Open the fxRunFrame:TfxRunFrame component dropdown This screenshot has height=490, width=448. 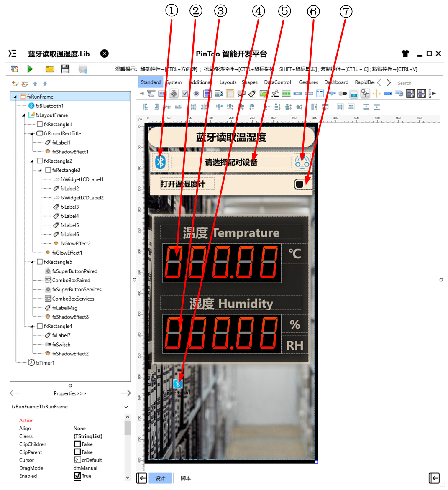(126, 407)
